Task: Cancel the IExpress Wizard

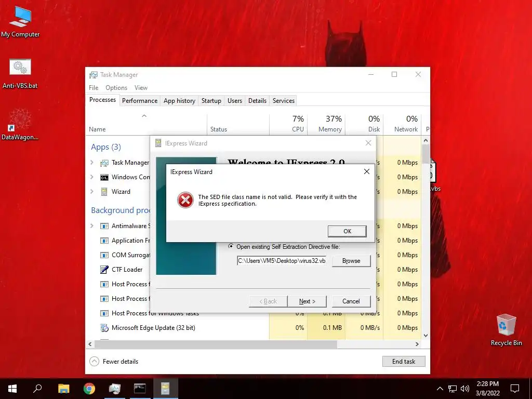Action: 351,301
